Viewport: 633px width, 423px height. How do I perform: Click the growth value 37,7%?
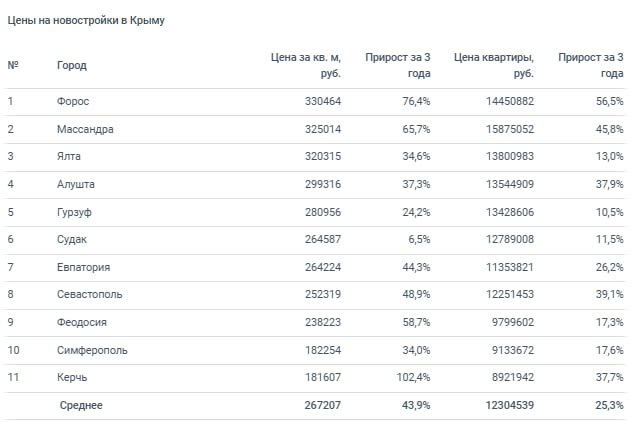610,377
